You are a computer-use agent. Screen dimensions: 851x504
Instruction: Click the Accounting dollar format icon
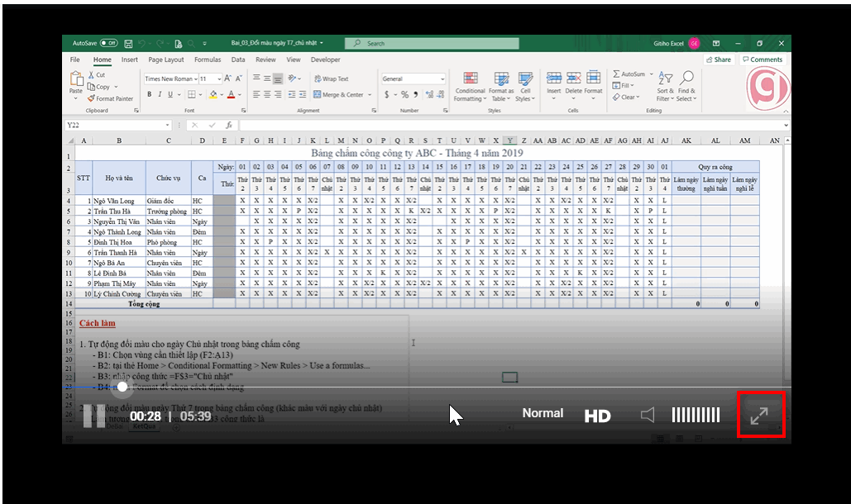(x=386, y=94)
